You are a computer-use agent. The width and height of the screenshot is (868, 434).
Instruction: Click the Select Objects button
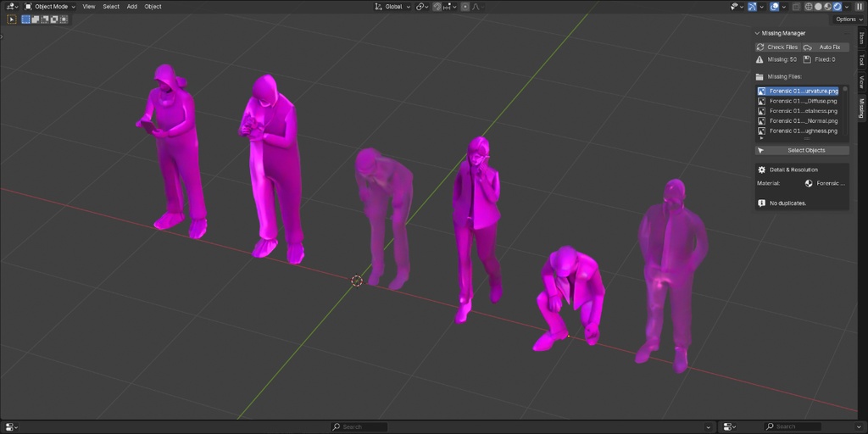802,151
